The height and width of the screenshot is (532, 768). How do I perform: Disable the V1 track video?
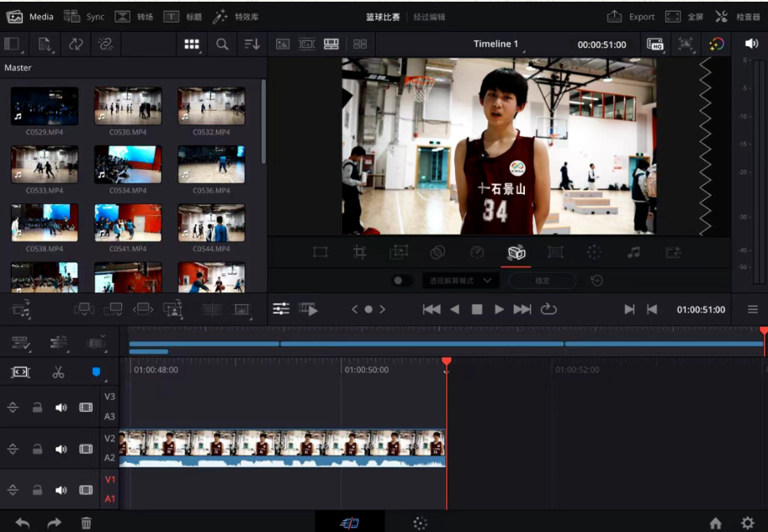click(86, 490)
